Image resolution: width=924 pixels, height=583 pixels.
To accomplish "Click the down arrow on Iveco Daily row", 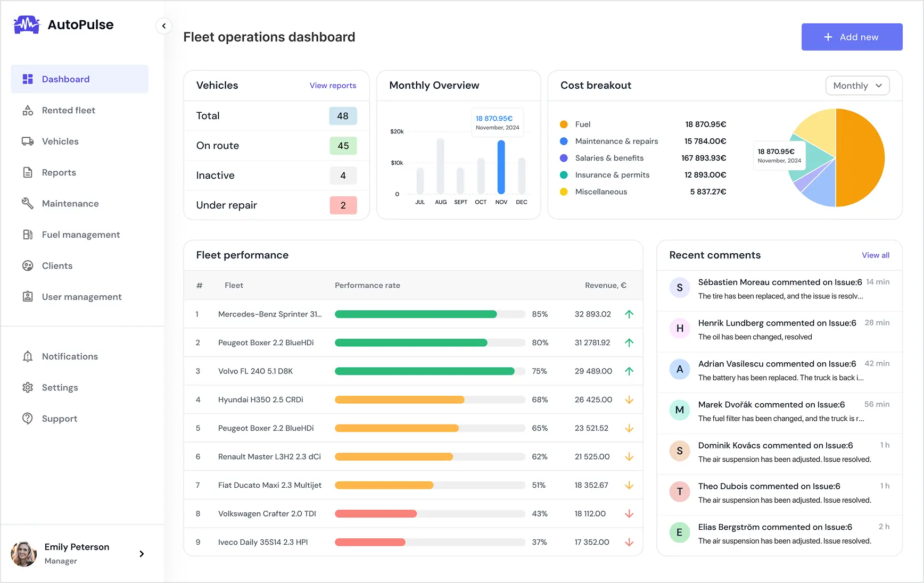I will 629,542.
